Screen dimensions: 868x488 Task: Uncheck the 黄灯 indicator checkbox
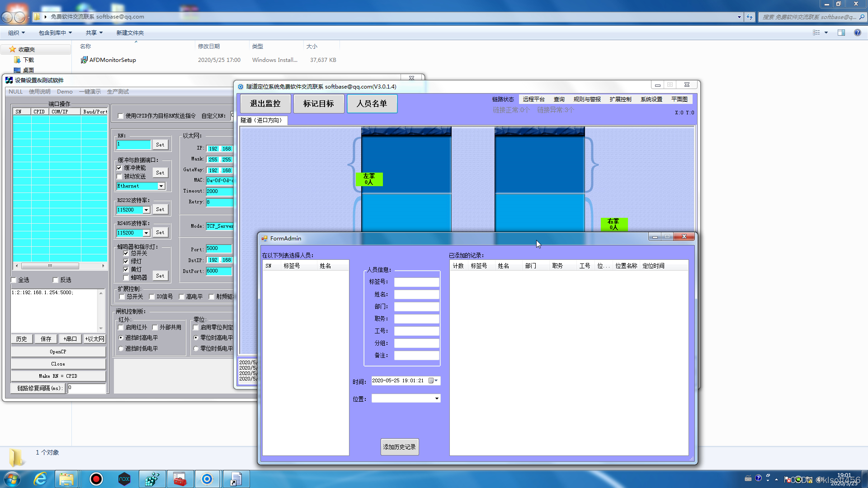tap(126, 269)
